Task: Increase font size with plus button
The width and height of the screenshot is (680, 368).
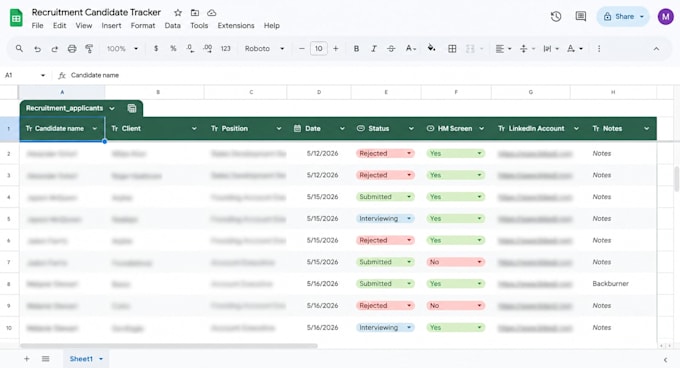Action: click(x=336, y=49)
